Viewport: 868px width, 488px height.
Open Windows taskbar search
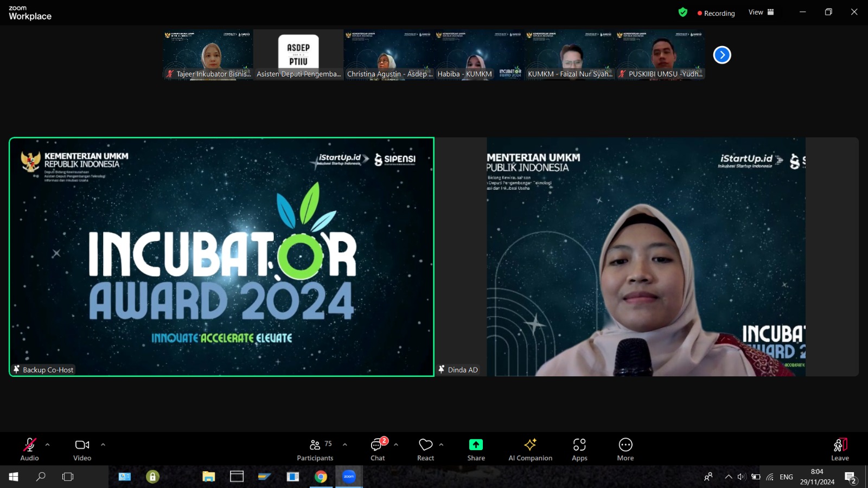(x=41, y=477)
